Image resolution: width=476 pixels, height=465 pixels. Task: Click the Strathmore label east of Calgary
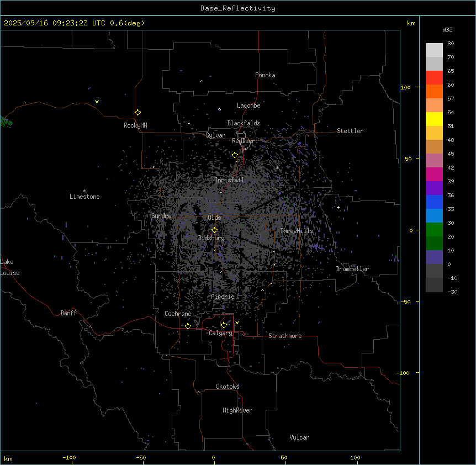285,336
